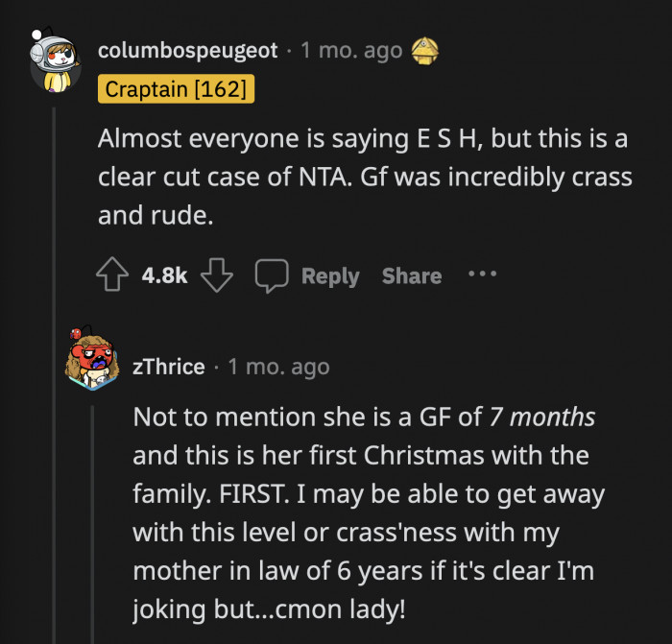Click the timestamp next to columbospeugeot
Screen dimensions: 672x644
tap(351, 50)
